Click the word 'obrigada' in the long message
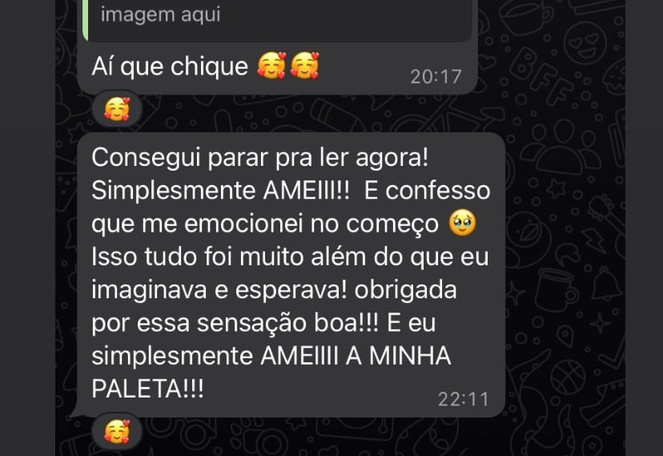Viewport: 663px width, 456px height. [405, 290]
